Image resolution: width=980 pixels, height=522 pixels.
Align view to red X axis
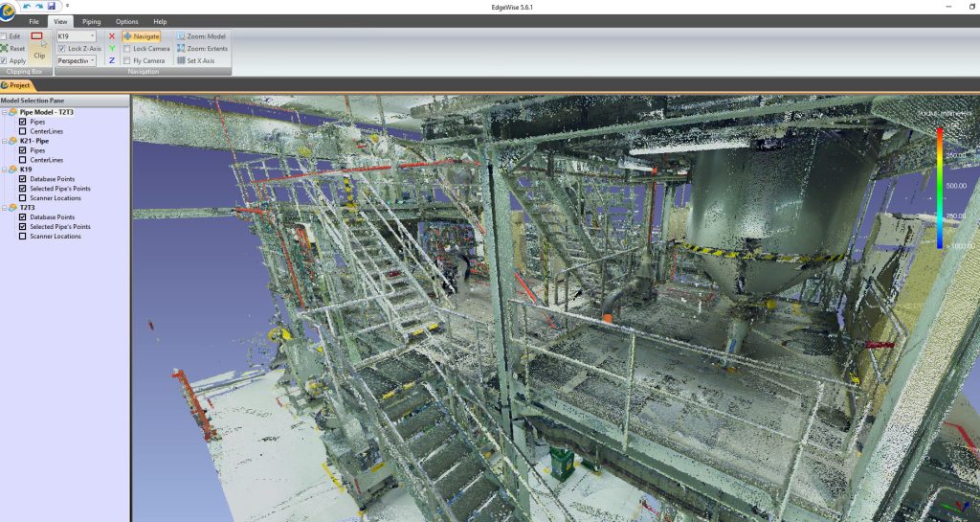pos(112,36)
